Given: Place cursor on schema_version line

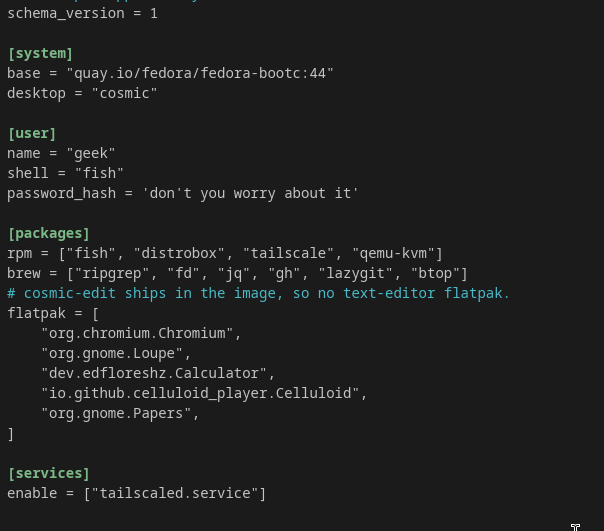Looking at the screenshot, I should [82, 13].
